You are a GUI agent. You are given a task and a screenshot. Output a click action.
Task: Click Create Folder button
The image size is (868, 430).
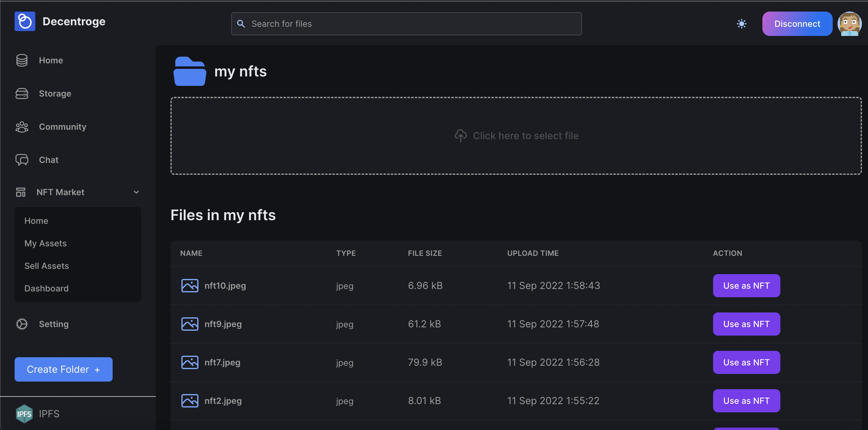63,369
